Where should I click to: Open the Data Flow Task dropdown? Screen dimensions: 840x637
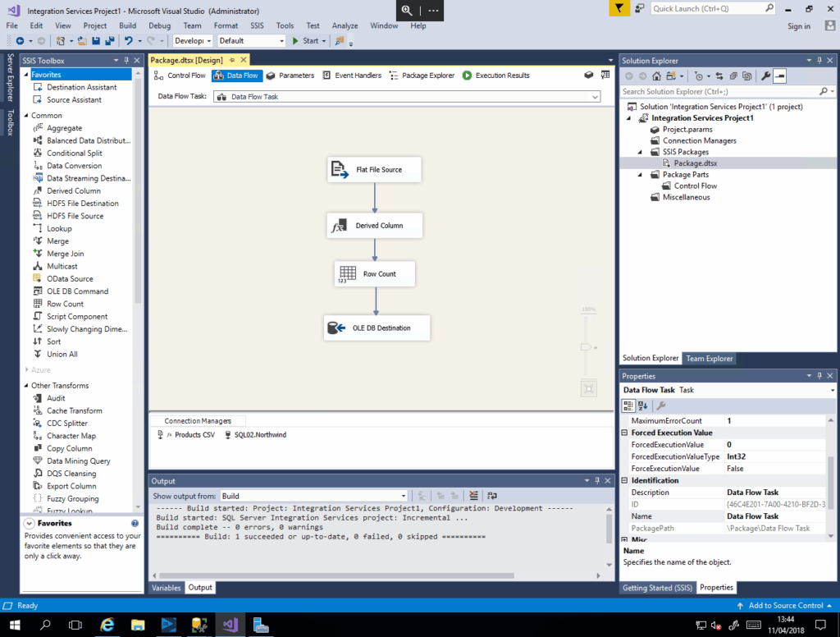coord(596,97)
